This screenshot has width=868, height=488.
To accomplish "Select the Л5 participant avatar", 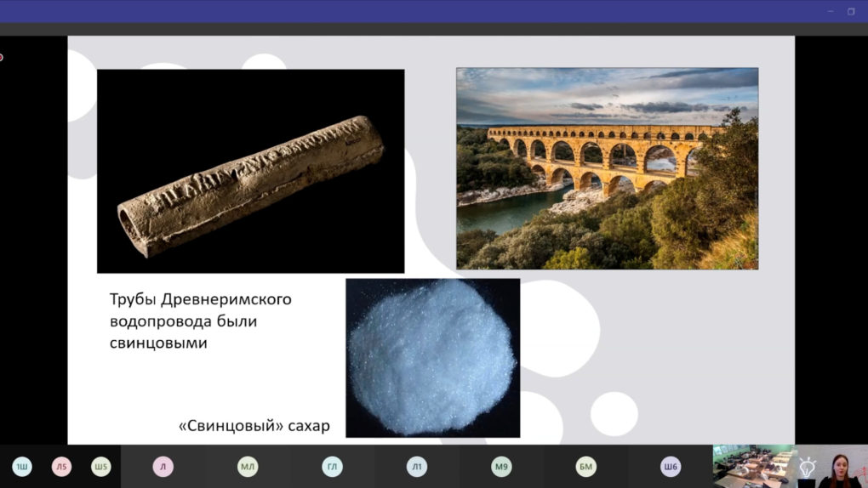I will point(61,467).
